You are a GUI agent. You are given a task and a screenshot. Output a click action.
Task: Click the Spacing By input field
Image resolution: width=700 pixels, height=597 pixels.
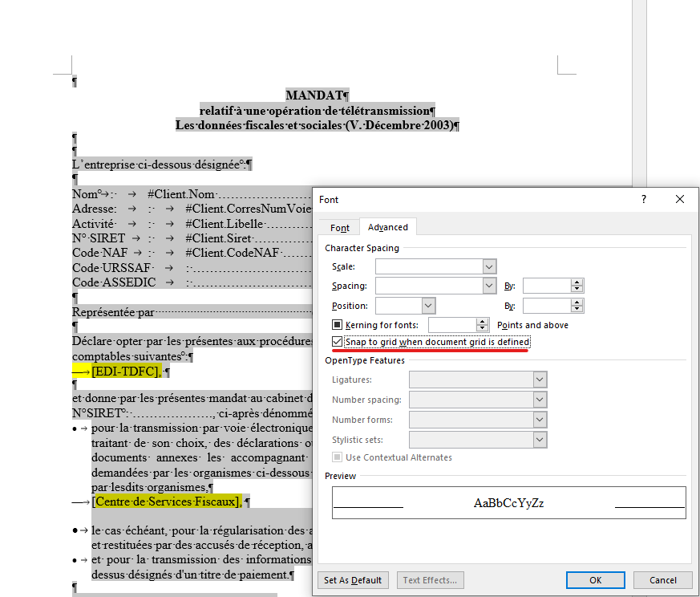tap(547, 286)
